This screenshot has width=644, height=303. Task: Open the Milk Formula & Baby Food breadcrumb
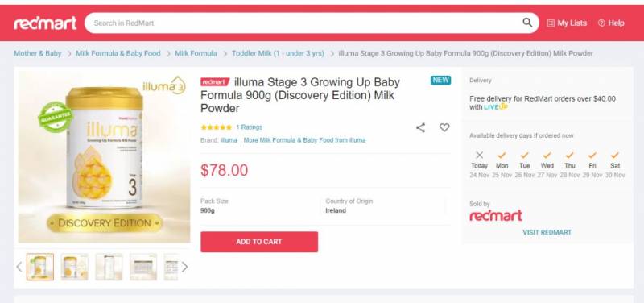(x=118, y=53)
